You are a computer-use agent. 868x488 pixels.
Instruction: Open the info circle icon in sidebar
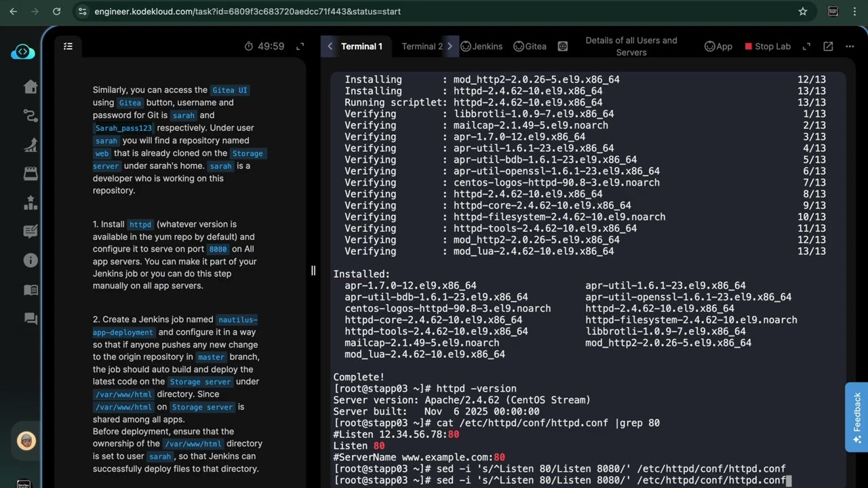coord(31,260)
